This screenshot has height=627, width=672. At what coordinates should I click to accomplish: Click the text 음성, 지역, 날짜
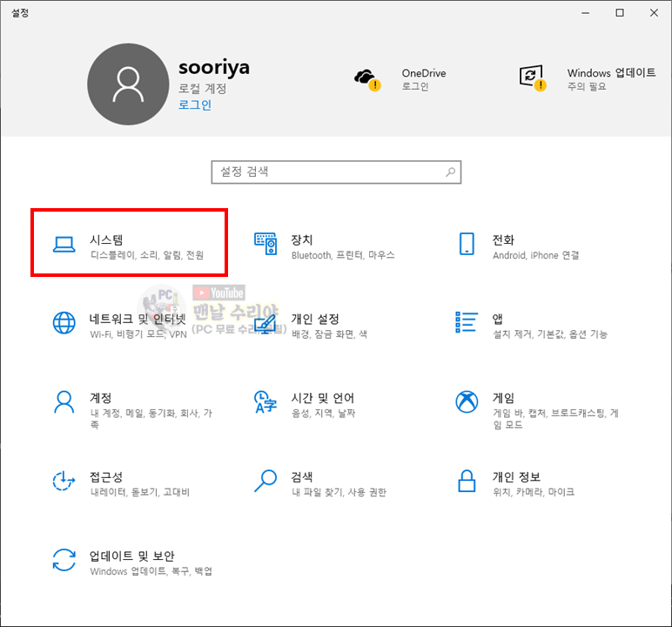pos(324,414)
